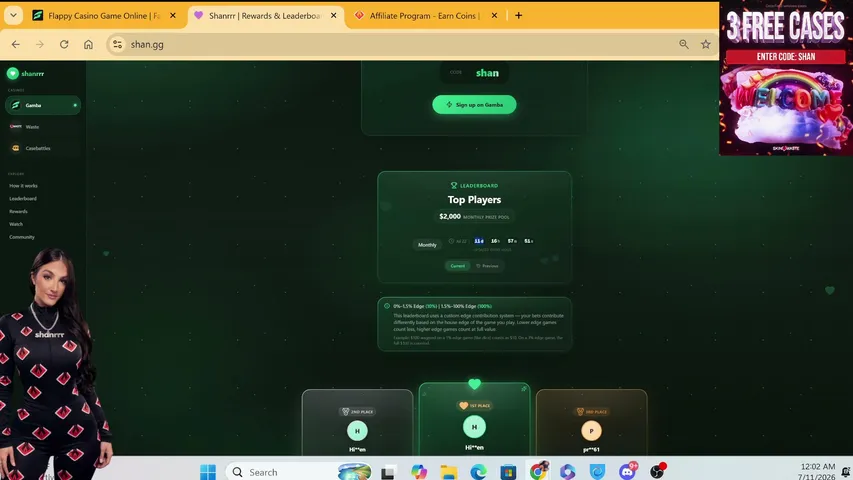Switch to Chrome on the taskbar

(538, 471)
